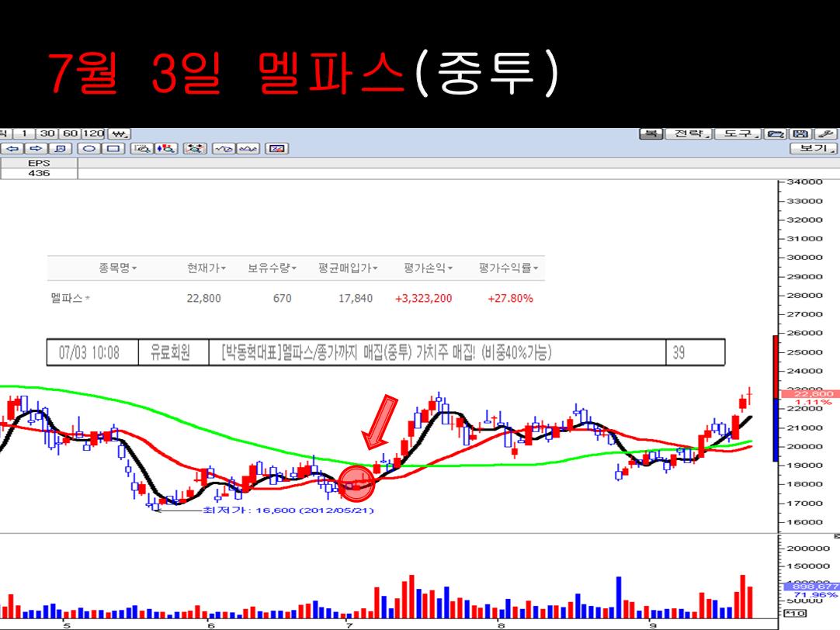This screenshot has height=630, width=840.
Task: Click month 9 on the timeline axis
Action: (x=652, y=625)
